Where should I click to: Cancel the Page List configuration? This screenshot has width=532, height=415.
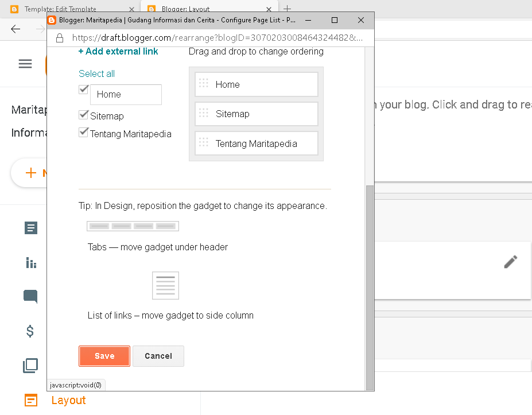pos(158,356)
